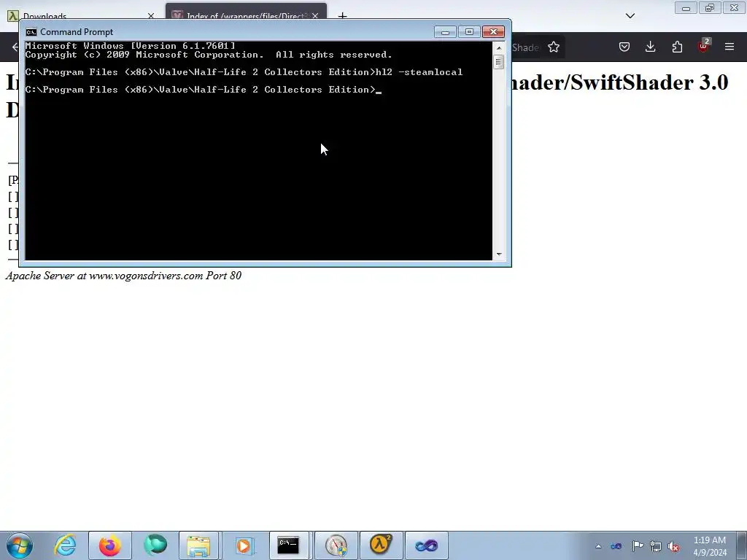Viewport: 747px width, 560px height.
Task: Open Firefox hamburger application menu
Action: tap(729, 47)
